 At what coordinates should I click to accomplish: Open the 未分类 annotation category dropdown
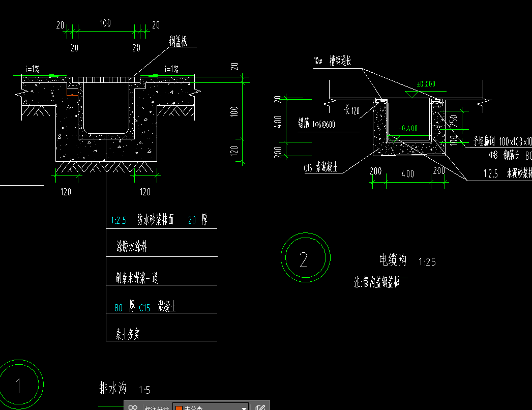pyautogui.click(x=211, y=407)
